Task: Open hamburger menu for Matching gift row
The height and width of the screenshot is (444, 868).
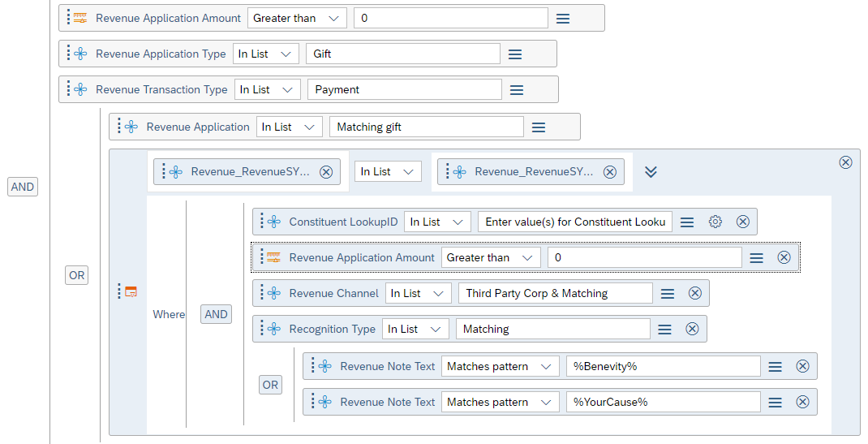Action: click(539, 127)
